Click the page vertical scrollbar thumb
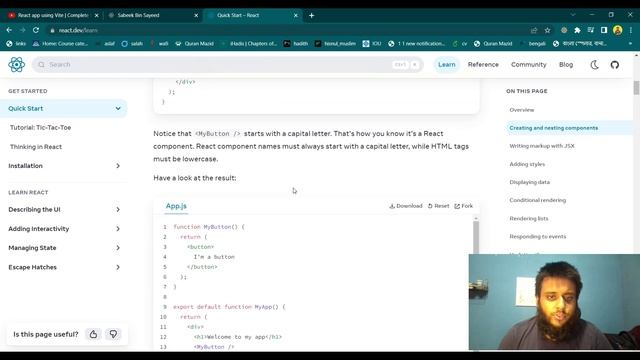The width and height of the screenshot is (640, 360). pyautogui.click(x=636, y=87)
